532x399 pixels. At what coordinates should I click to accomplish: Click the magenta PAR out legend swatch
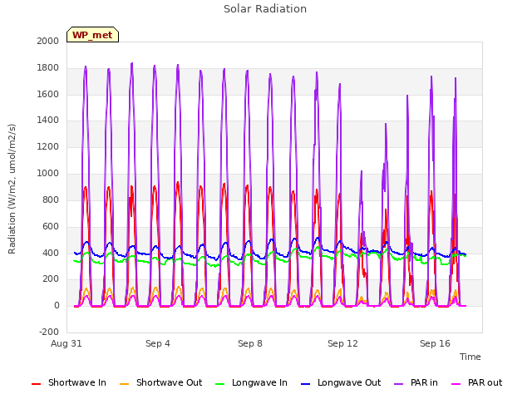coord(456,384)
